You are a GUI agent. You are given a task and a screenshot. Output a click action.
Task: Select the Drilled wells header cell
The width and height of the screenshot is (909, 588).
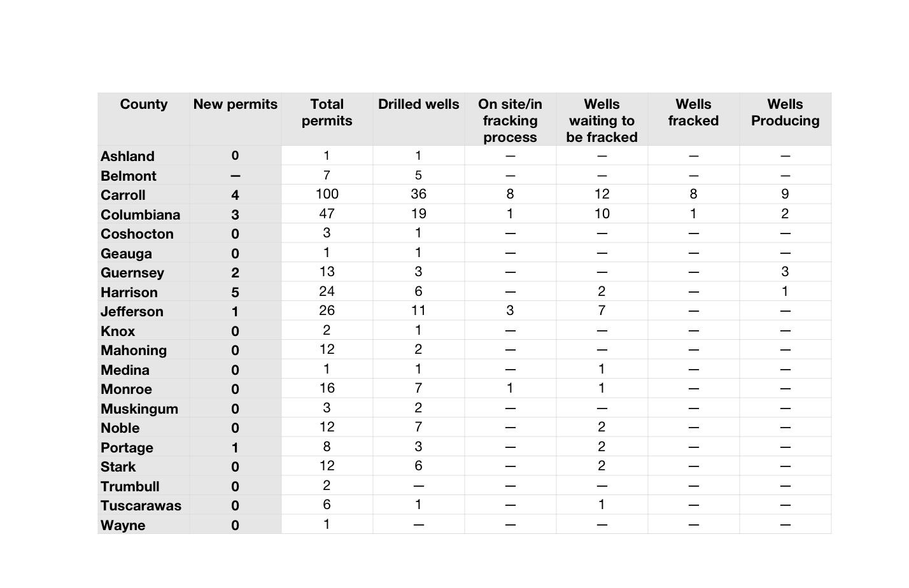tap(418, 104)
